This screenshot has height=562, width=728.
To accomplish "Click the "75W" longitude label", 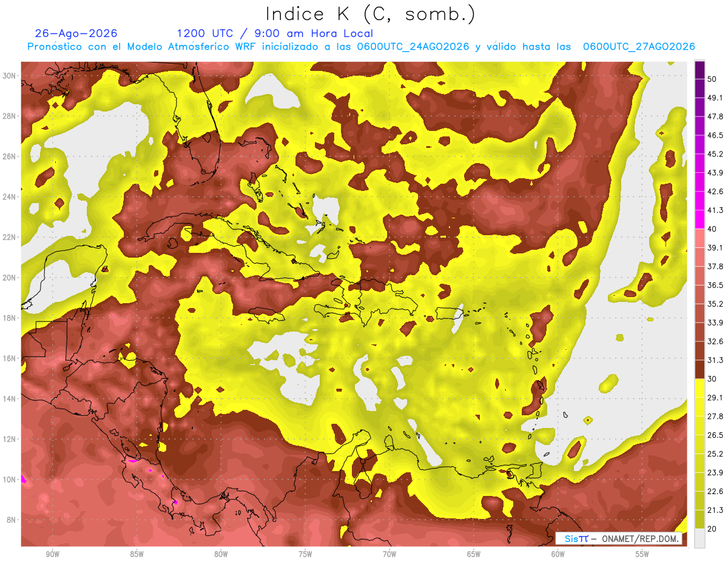I will tap(305, 554).
